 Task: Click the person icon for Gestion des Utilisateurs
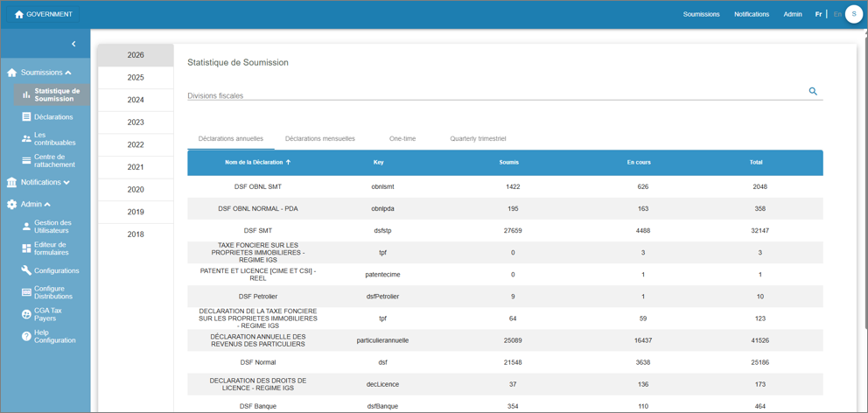[26, 226]
